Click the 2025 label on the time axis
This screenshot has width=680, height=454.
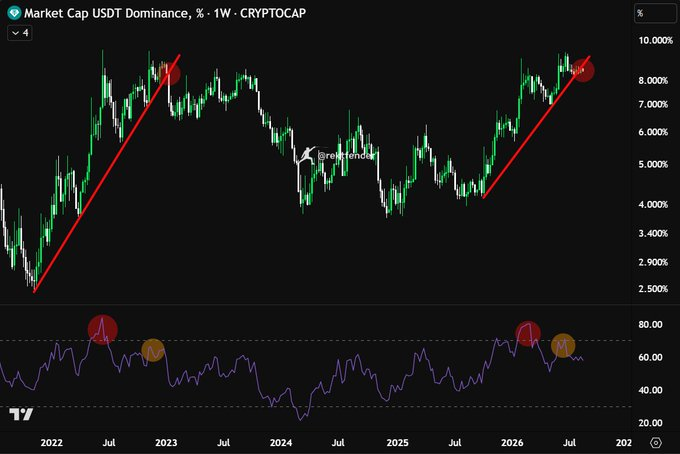pos(397,443)
